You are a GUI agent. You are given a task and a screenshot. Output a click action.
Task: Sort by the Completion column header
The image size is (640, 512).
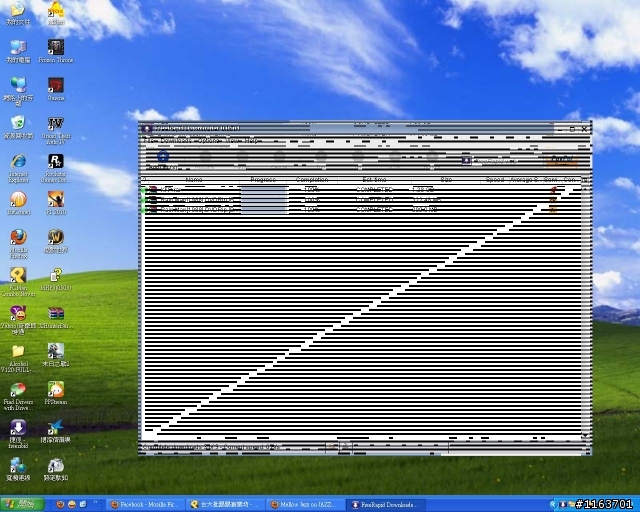[312, 180]
